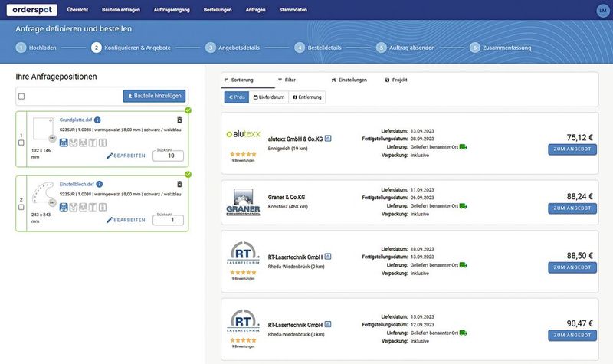Open the Einstellungen panel
Image resolution: width=613 pixels, height=364 pixels.
pyautogui.click(x=349, y=80)
